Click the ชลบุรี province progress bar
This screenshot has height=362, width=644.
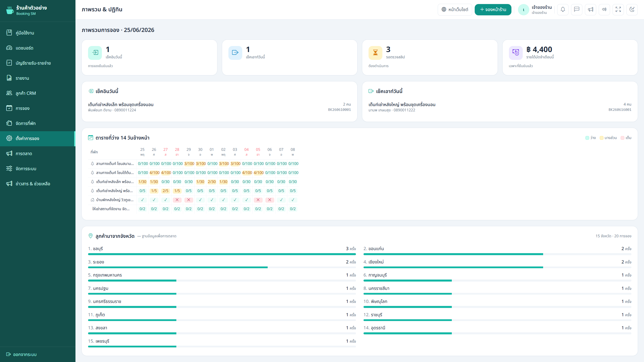222,254
